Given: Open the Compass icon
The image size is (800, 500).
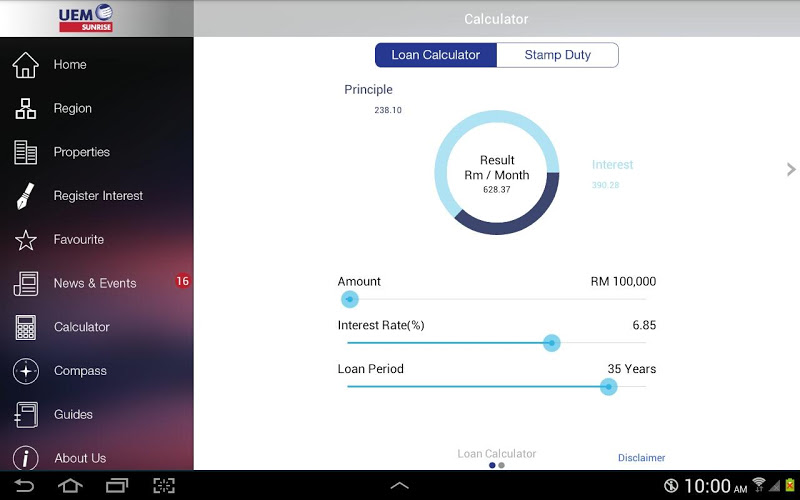Looking at the screenshot, I should pos(26,371).
